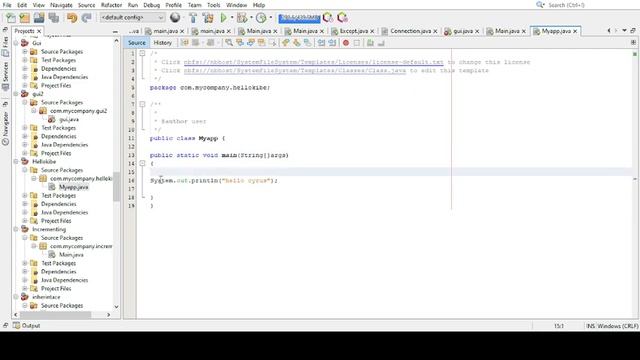Open the Navigate menu
Image resolution: width=640 pixels, height=360 pixels.
[x=61, y=5]
